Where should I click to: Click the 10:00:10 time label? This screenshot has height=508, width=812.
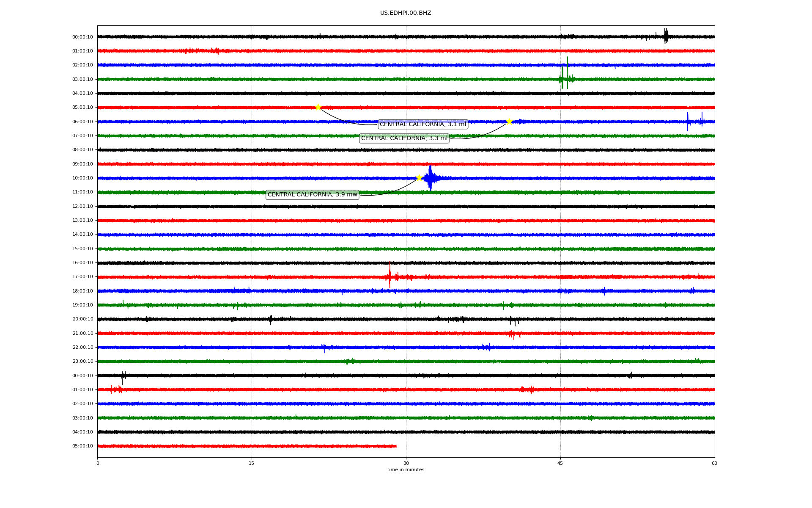[82, 178]
